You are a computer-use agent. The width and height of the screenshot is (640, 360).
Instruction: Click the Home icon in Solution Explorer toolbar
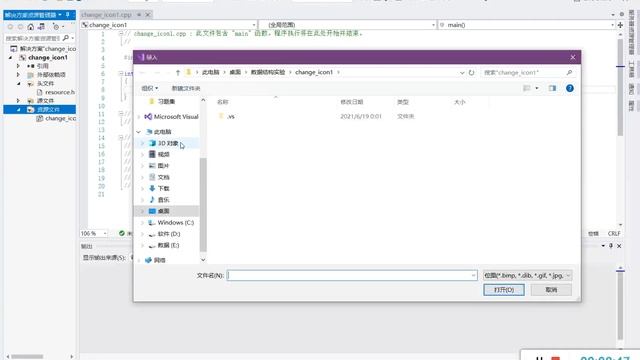coord(31,27)
